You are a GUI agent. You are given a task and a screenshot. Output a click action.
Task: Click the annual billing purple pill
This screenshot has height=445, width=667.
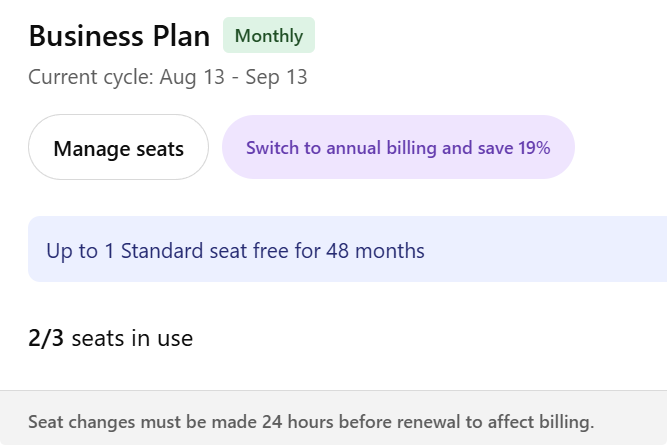tap(398, 147)
